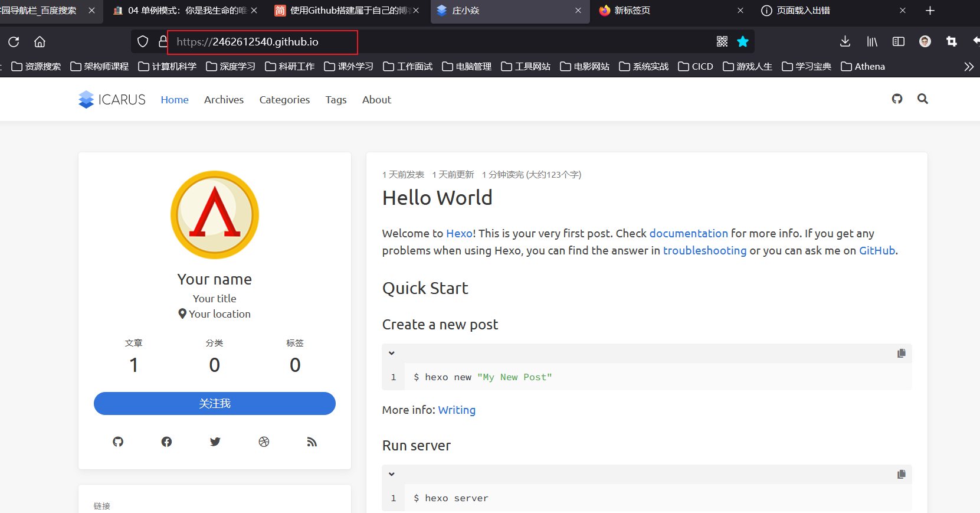Follow the GitHub link in post text
Screen dimensions: 980x513
point(877,250)
